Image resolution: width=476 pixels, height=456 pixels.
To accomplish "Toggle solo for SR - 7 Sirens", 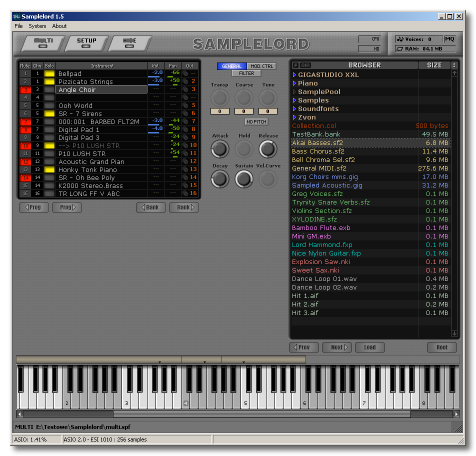I will 49,113.
